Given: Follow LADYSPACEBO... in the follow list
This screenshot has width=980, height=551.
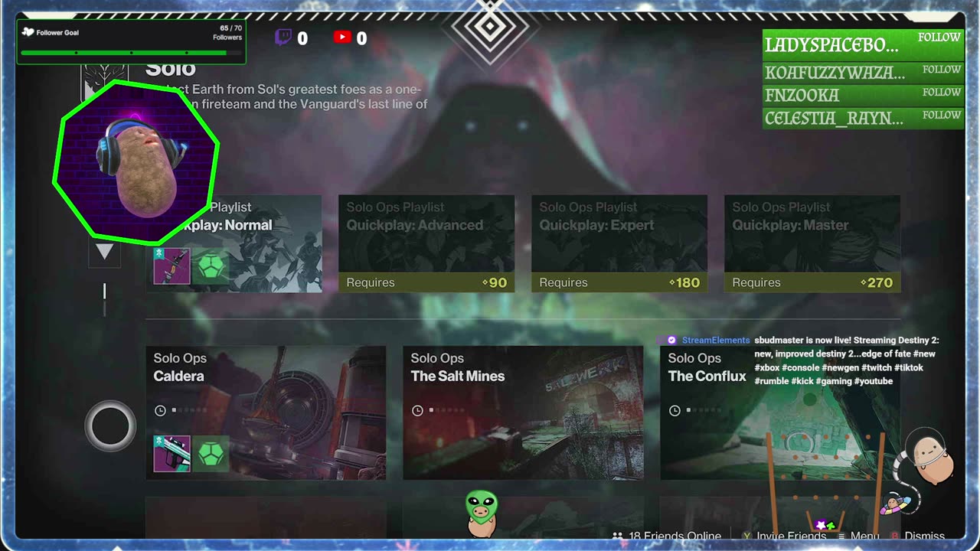Looking at the screenshot, I should [x=863, y=44].
